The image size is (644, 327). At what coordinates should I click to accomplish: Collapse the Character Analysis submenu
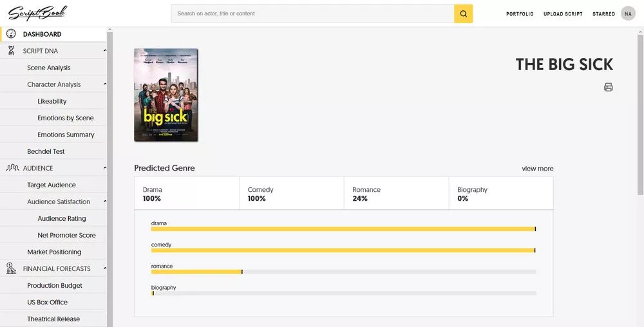[x=105, y=84]
